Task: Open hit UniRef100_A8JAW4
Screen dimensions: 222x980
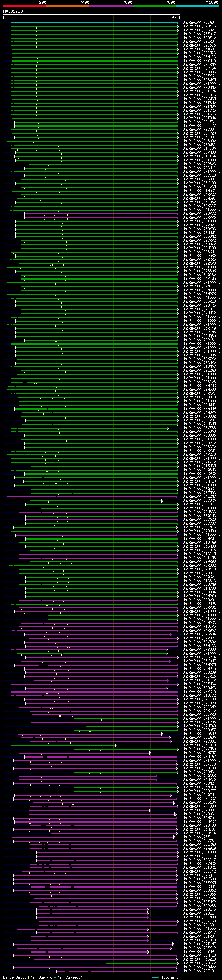Action: point(199,23)
